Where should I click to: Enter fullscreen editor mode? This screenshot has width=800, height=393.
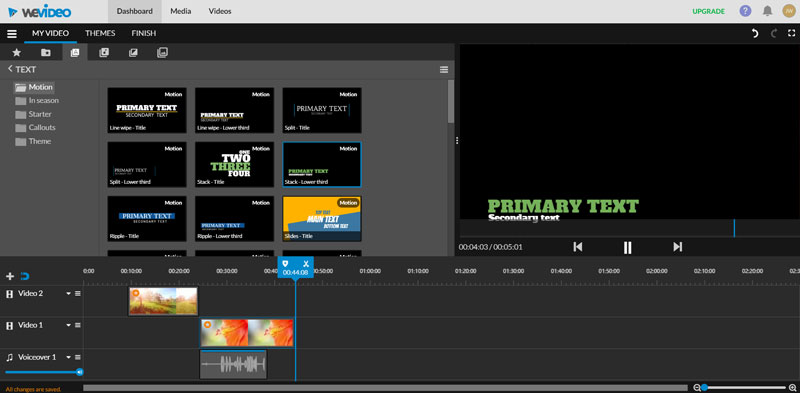click(791, 33)
